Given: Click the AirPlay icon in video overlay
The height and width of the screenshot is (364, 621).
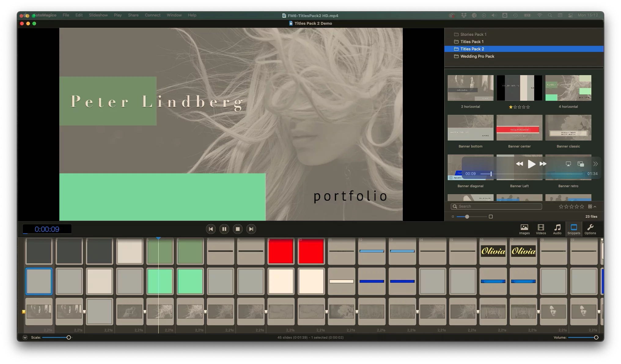Looking at the screenshot, I should point(568,164).
